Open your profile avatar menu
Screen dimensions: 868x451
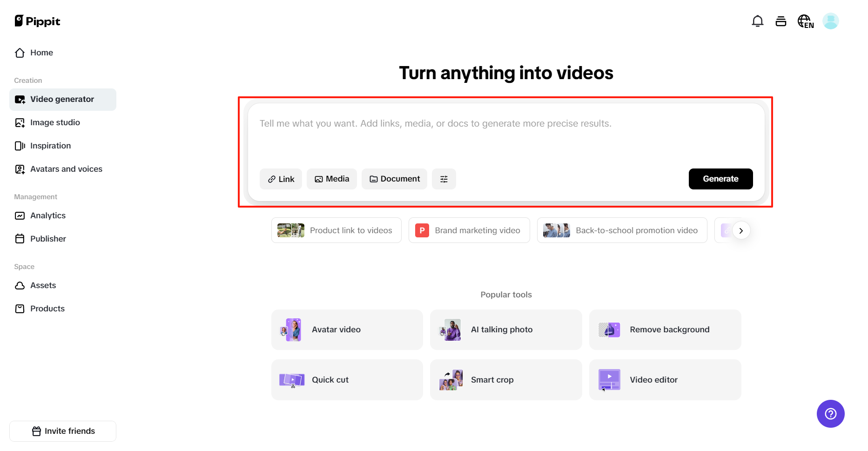coord(831,21)
